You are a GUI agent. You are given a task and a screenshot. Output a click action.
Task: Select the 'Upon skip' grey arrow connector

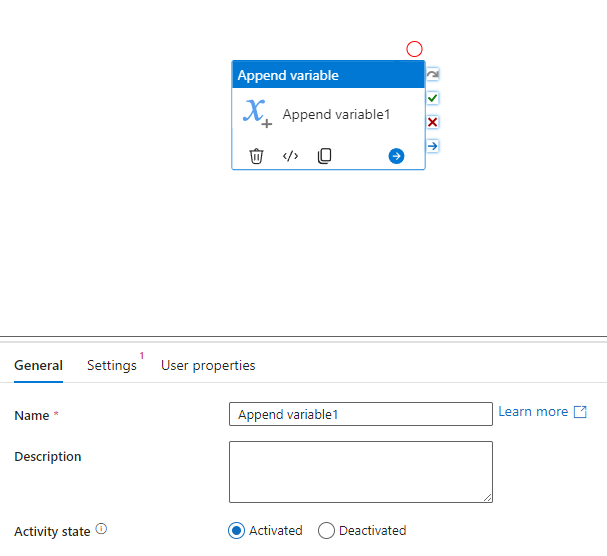432,74
